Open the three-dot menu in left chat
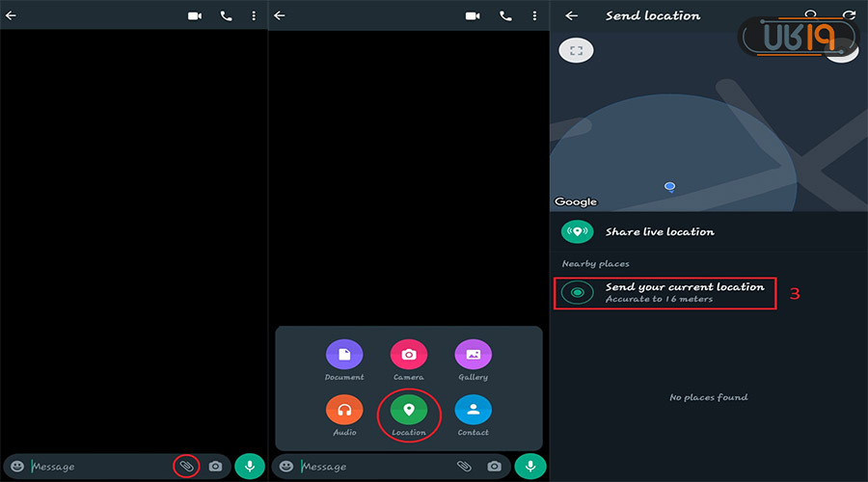This screenshot has height=482, width=868. coord(254,16)
